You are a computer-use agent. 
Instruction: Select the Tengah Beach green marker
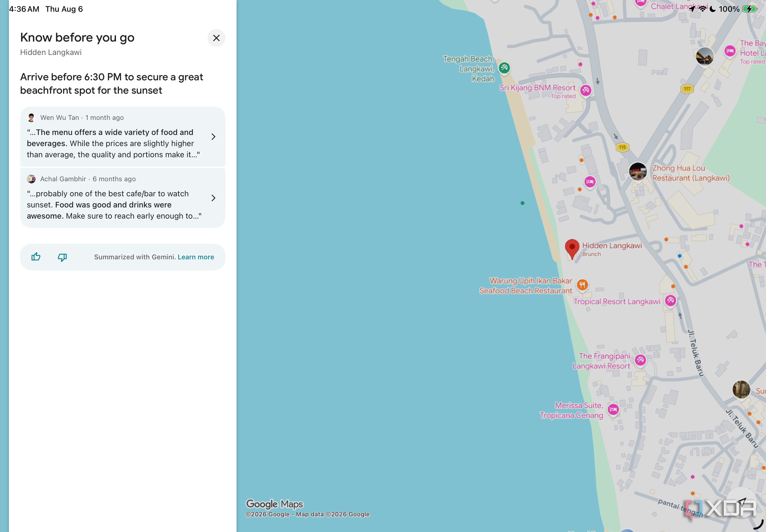(x=504, y=68)
